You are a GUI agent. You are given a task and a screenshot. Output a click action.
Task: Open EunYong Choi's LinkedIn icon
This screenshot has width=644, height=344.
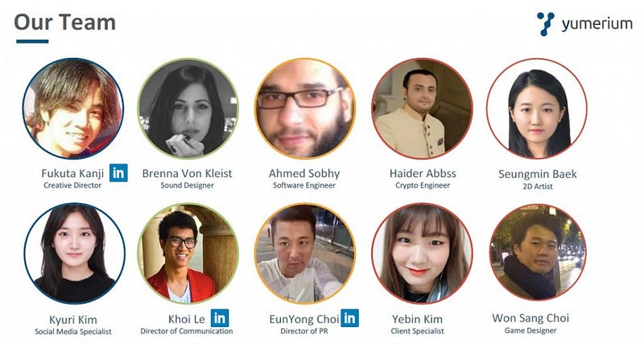point(349,318)
